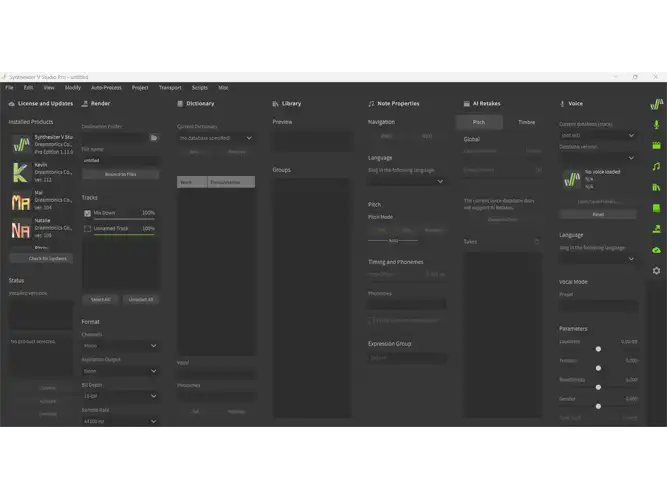The image size is (667, 500).
Task: Open the Bit Depth dropdown
Action: [120, 396]
